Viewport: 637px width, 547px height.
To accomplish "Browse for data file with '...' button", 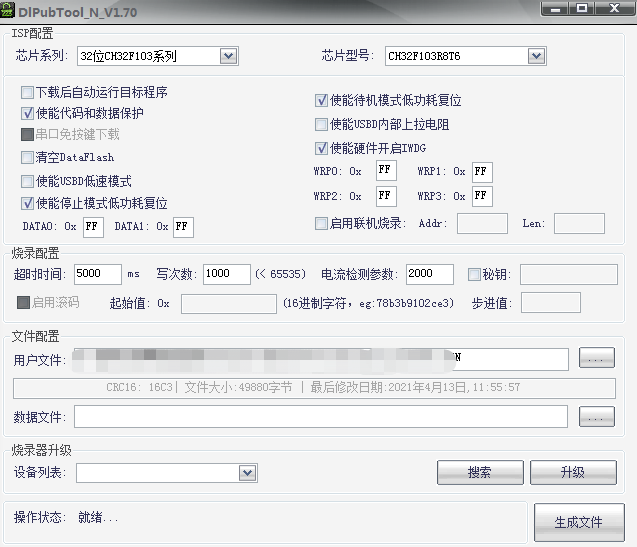I will (596, 417).
